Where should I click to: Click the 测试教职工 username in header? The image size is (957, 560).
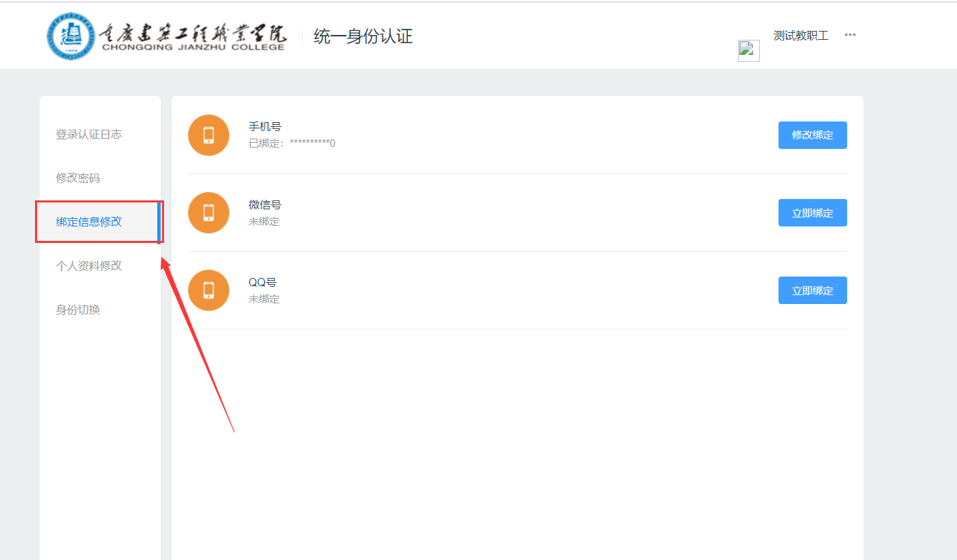coord(801,36)
